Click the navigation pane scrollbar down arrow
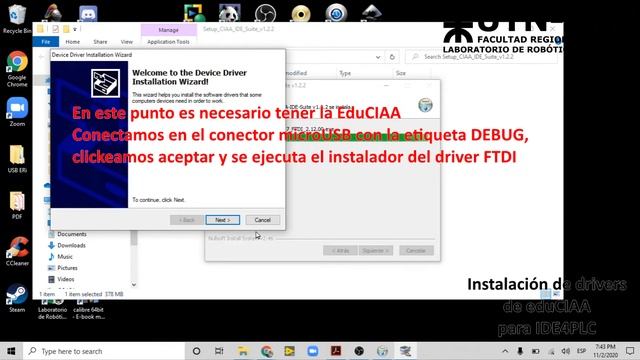Image resolution: width=640 pixels, height=360 pixels. [134, 284]
